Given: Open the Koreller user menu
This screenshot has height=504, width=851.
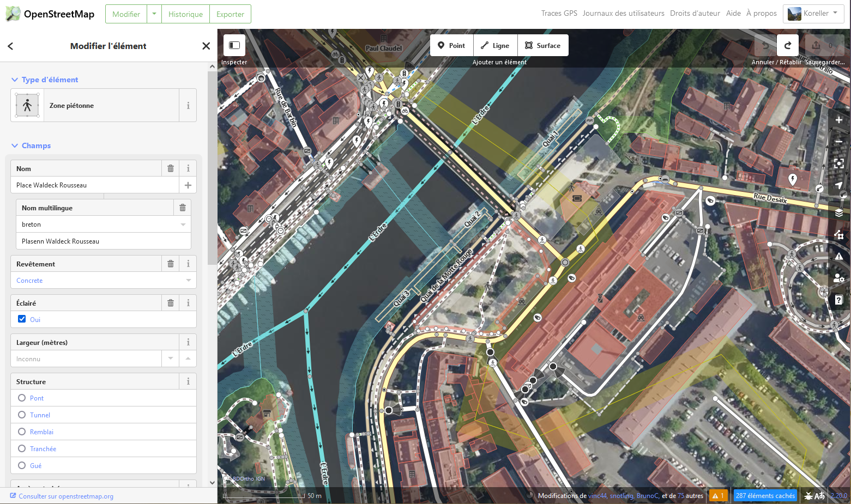Looking at the screenshot, I should (x=813, y=14).
